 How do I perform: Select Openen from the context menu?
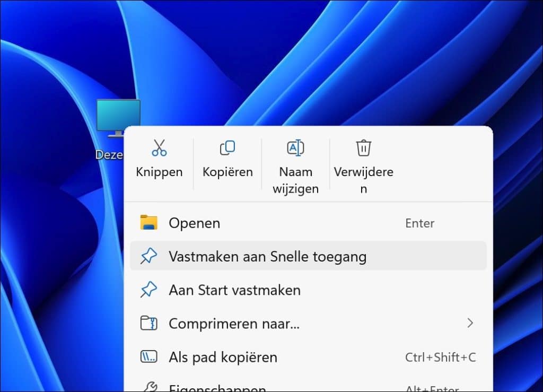pos(194,223)
